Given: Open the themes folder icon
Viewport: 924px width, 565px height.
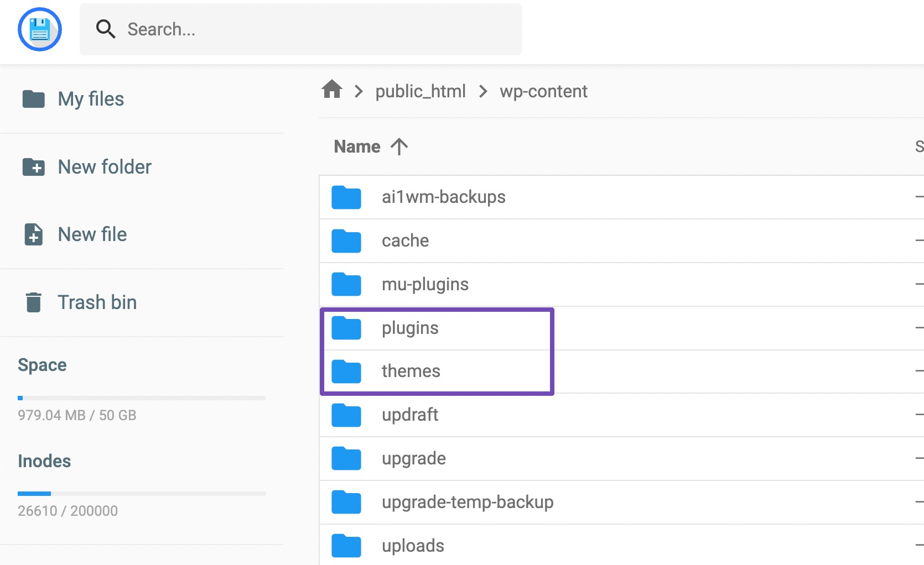Looking at the screenshot, I should tap(346, 371).
